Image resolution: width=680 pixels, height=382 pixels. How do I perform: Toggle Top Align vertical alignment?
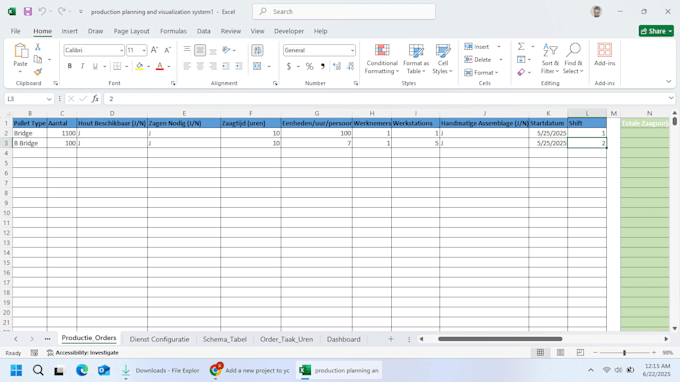pyautogui.click(x=187, y=50)
